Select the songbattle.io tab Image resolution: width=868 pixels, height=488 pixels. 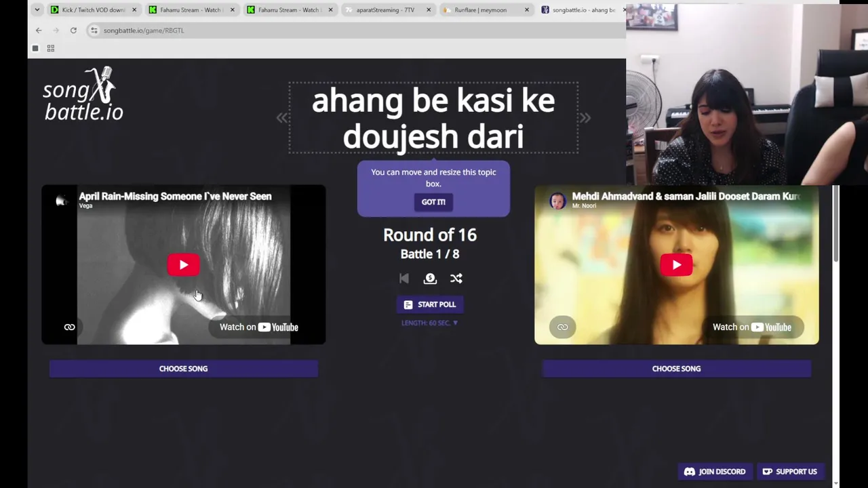tap(582, 10)
